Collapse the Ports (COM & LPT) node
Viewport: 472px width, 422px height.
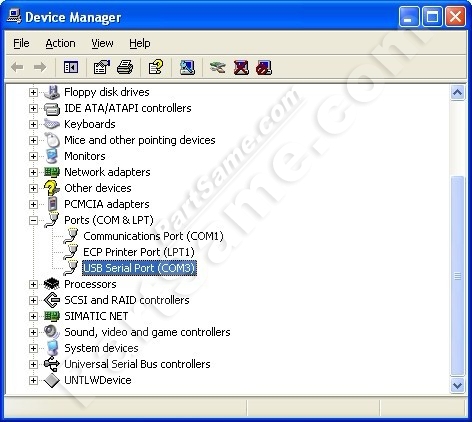point(33,220)
